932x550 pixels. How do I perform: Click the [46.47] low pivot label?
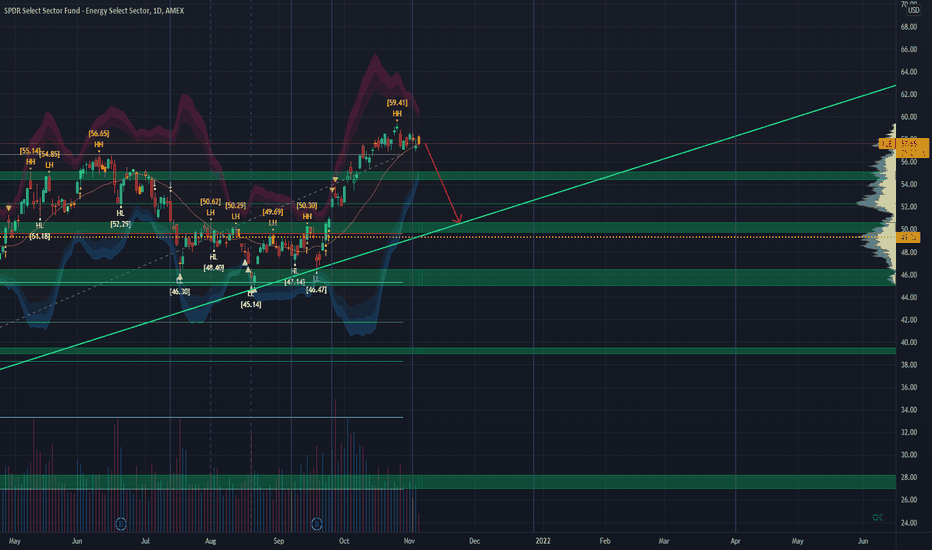[316, 290]
